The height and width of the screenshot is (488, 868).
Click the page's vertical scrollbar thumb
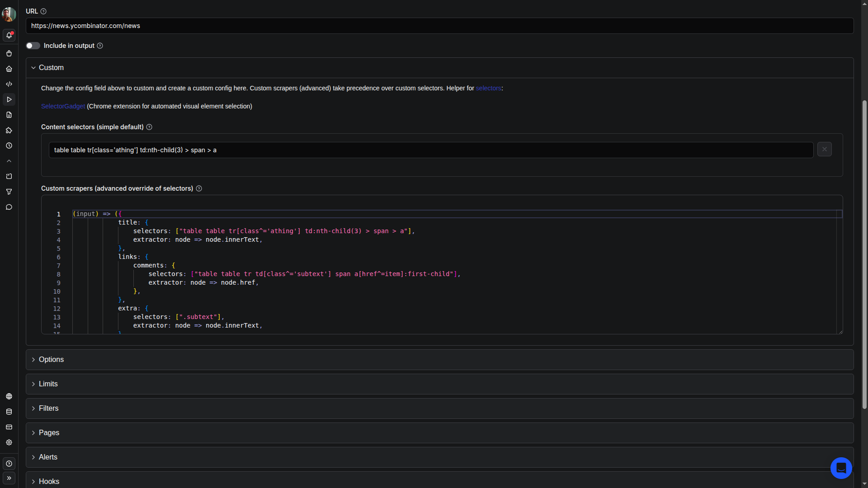coord(864,254)
